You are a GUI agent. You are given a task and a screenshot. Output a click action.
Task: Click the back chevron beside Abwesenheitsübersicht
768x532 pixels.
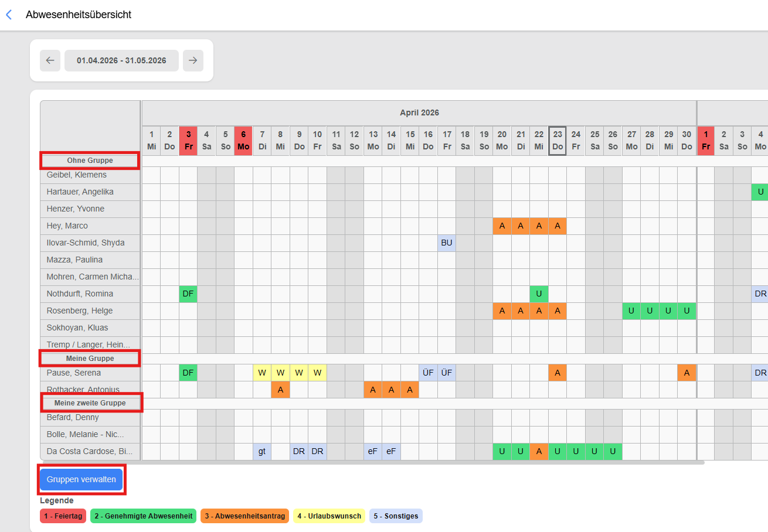tap(9, 15)
